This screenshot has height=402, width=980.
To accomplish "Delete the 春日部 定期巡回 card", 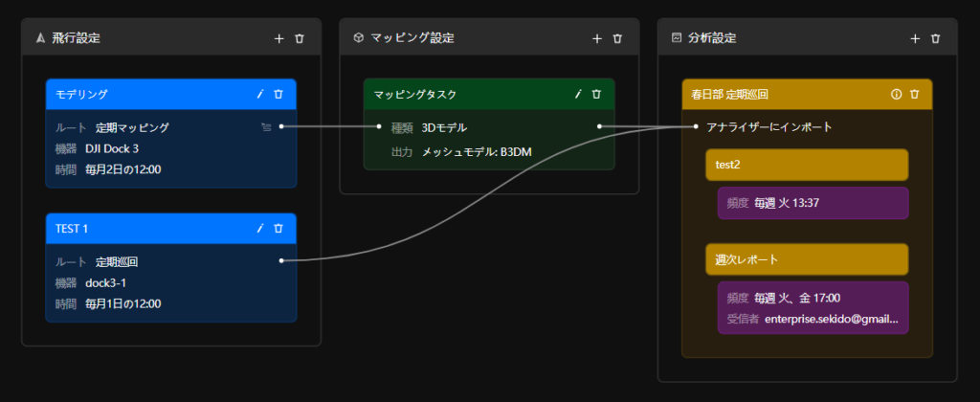I will 915,94.
